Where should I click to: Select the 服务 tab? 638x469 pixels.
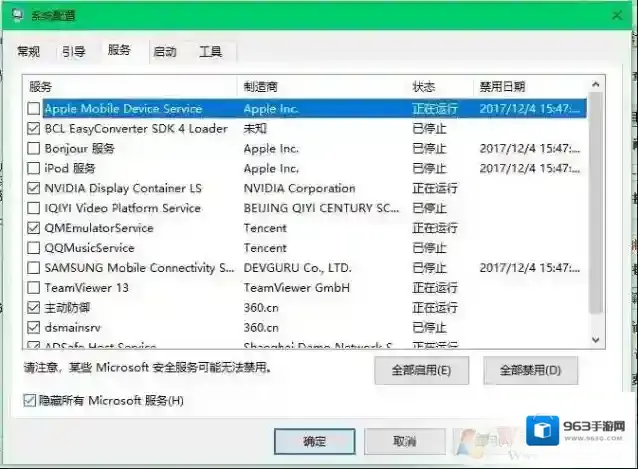tap(119, 50)
